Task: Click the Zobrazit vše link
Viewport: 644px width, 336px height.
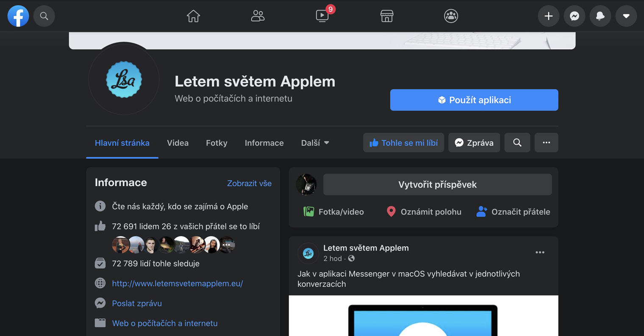Action: pyautogui.click(x=249, y=183)
